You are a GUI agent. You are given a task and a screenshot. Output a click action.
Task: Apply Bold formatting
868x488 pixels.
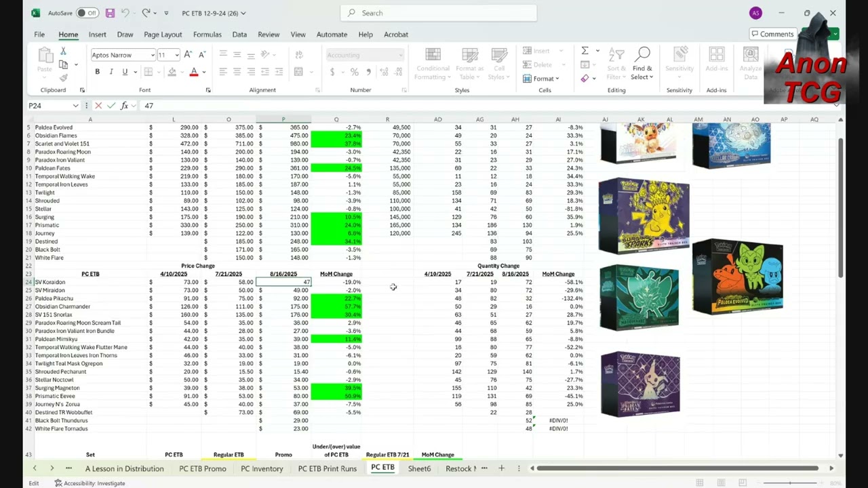pos(97,72)
